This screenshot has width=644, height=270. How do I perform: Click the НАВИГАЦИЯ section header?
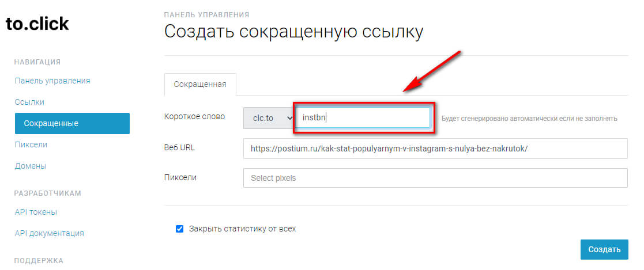[37, 62]
